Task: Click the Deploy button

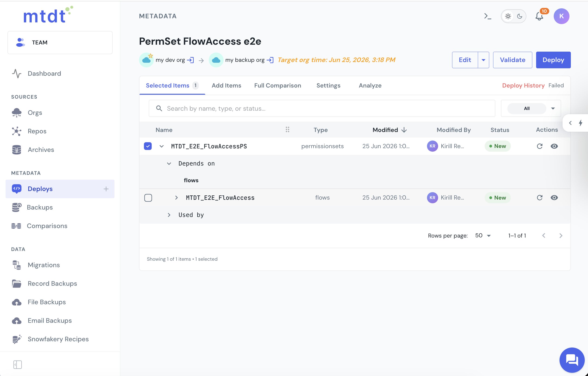Action: point(553,60)
